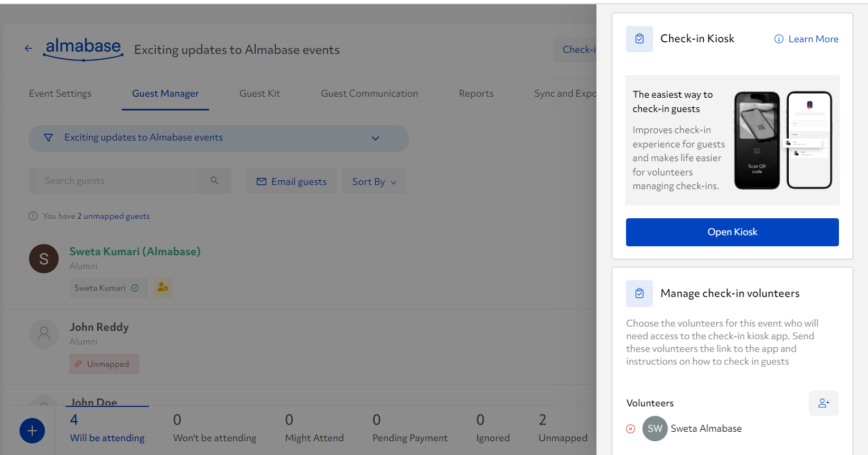Image resolution: width=868 pixels, height=455 pixels.
Task: Open the almabase logo
Action: coord(83,49)
